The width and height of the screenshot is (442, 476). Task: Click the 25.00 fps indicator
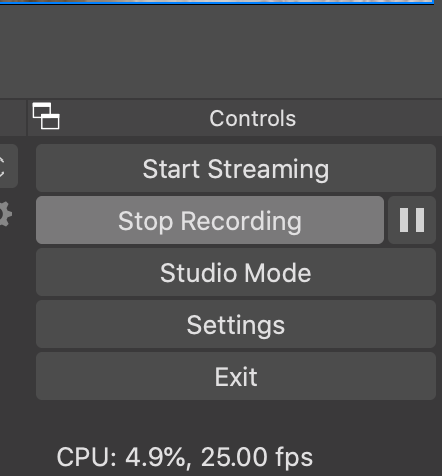click(257, 457)
